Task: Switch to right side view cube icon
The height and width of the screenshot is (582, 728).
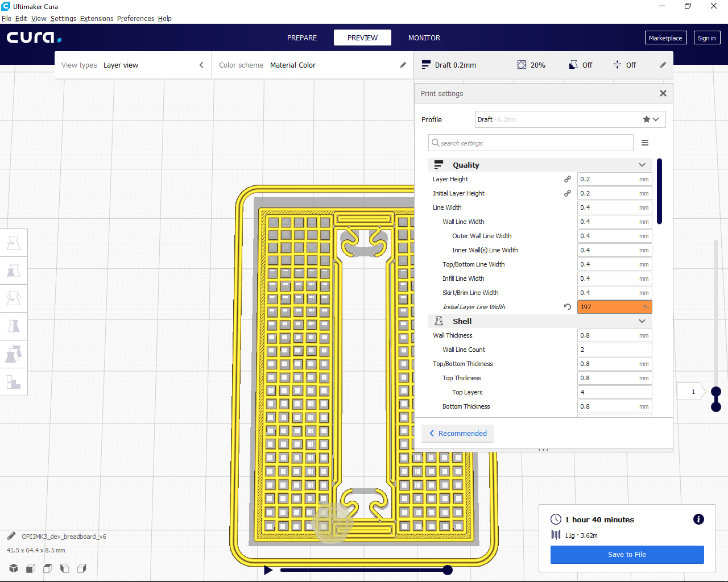Action: point(82,568)
